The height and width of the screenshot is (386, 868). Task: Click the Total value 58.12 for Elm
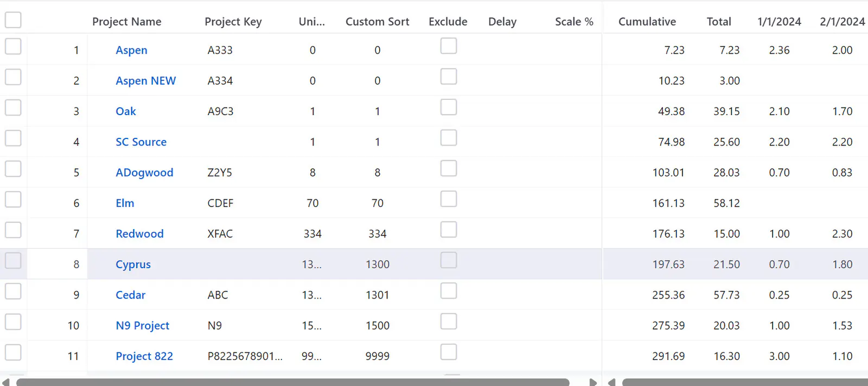pyautogui.click(x=726, y=203)
